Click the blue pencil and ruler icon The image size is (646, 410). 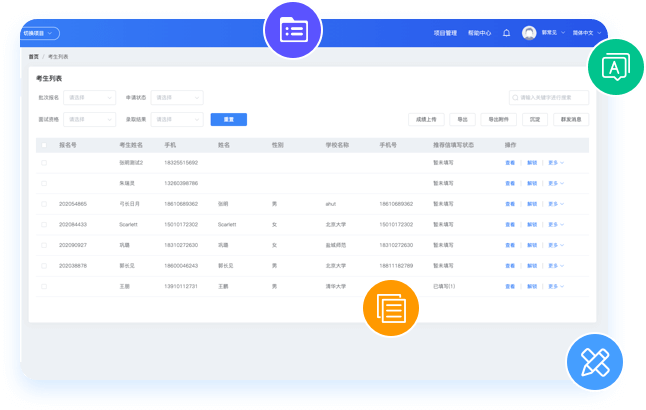pos(594,361)
